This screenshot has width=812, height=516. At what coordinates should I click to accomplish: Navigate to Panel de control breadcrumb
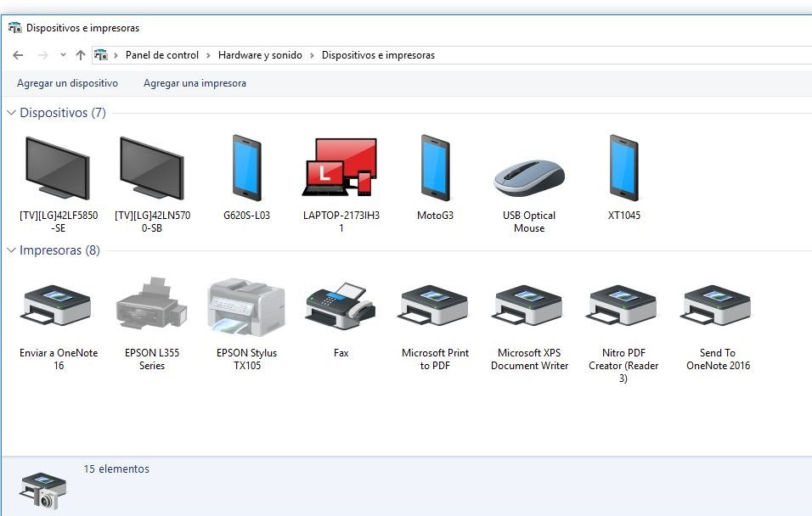(x=162, y=55)
